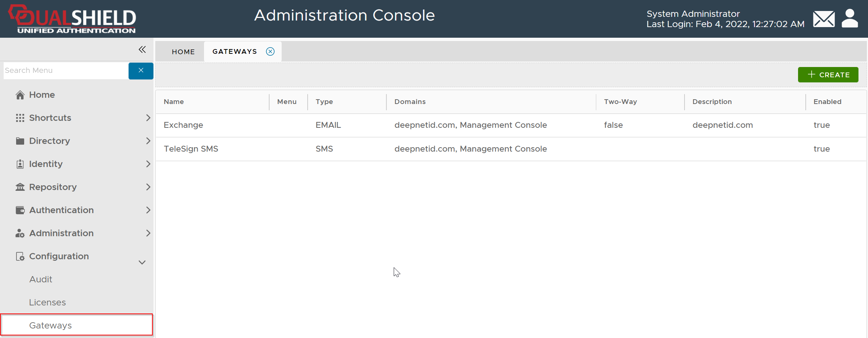The image size is (868, 338).
Task: Collapse the Configuration section chevron
Action: (x=142, y=262)
